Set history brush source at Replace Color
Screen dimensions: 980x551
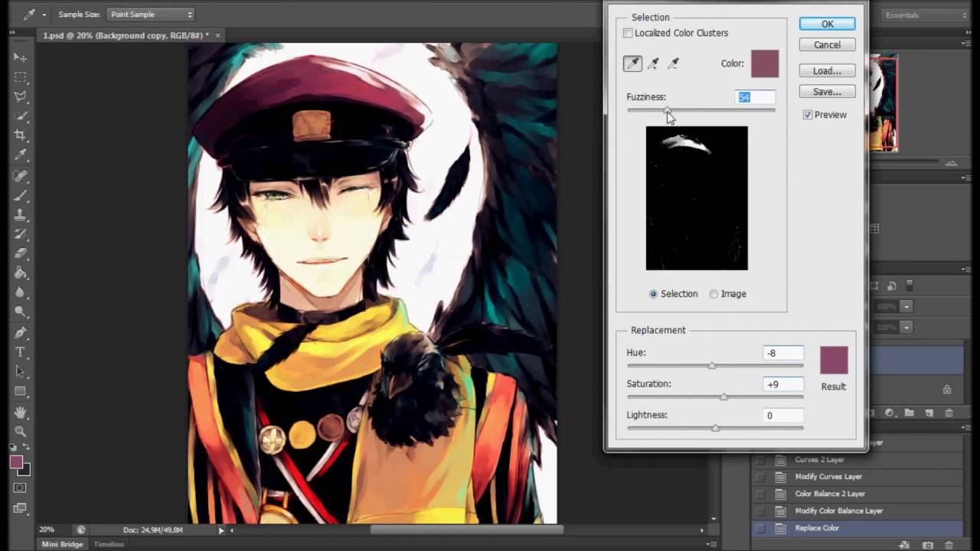click(760, 528)
